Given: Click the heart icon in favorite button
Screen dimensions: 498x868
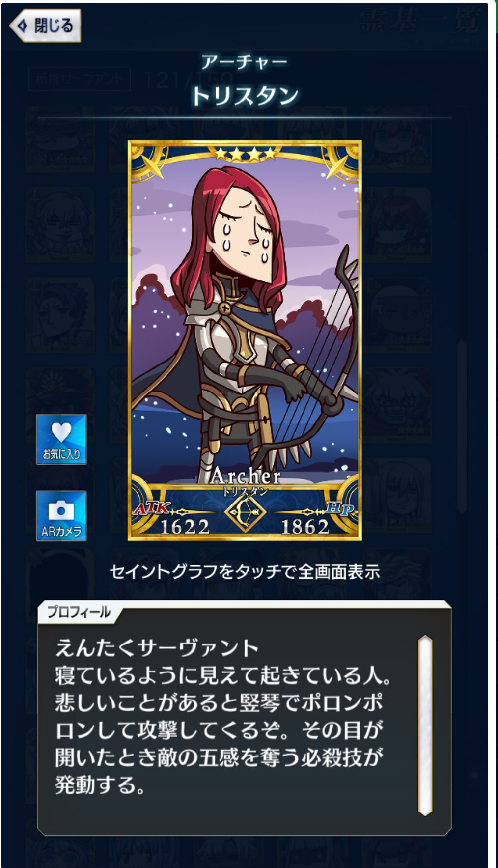Looking at the screenshot, I should tap(61, 432).
